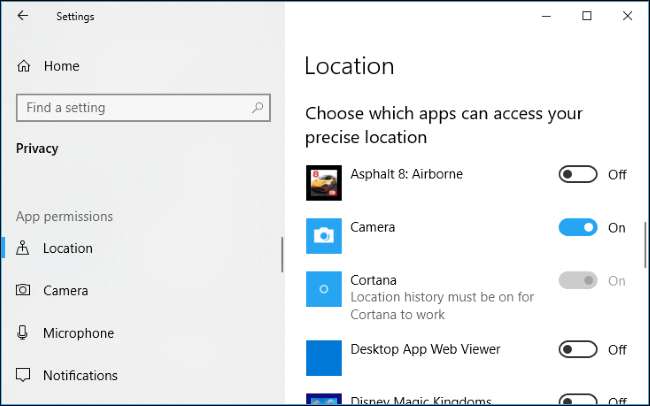This screenshot has height=406, width=650.
Task: Click the search magnifier icon
Action: tap(258, 108)
